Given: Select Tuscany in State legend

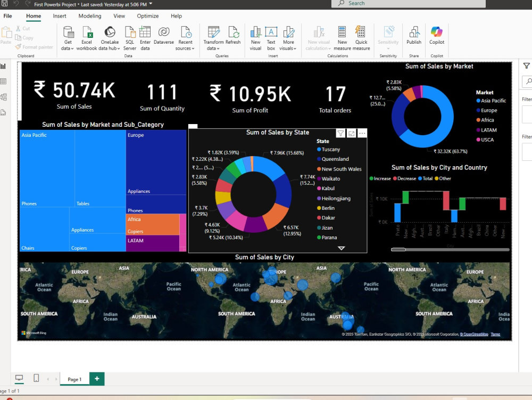Looking at the screenshot, I should (328, 150).
